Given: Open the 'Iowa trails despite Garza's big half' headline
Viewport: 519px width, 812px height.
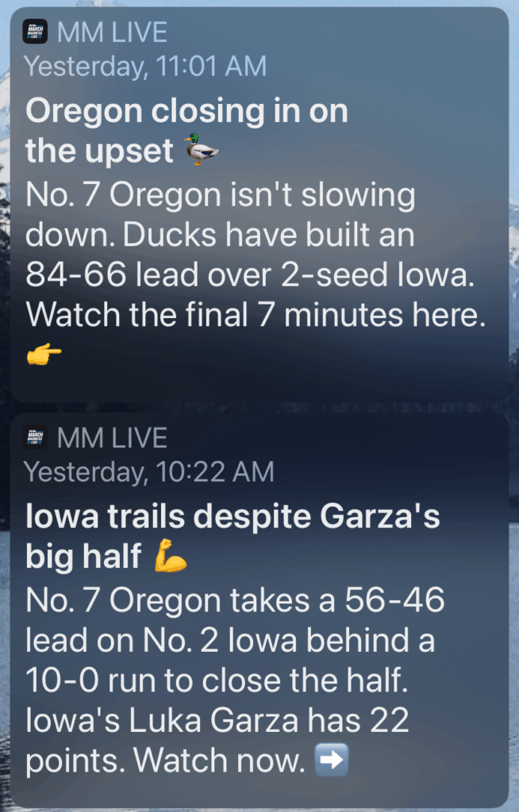Looking at the screenshot, I should pyautogui.click(x=232, y=537).
